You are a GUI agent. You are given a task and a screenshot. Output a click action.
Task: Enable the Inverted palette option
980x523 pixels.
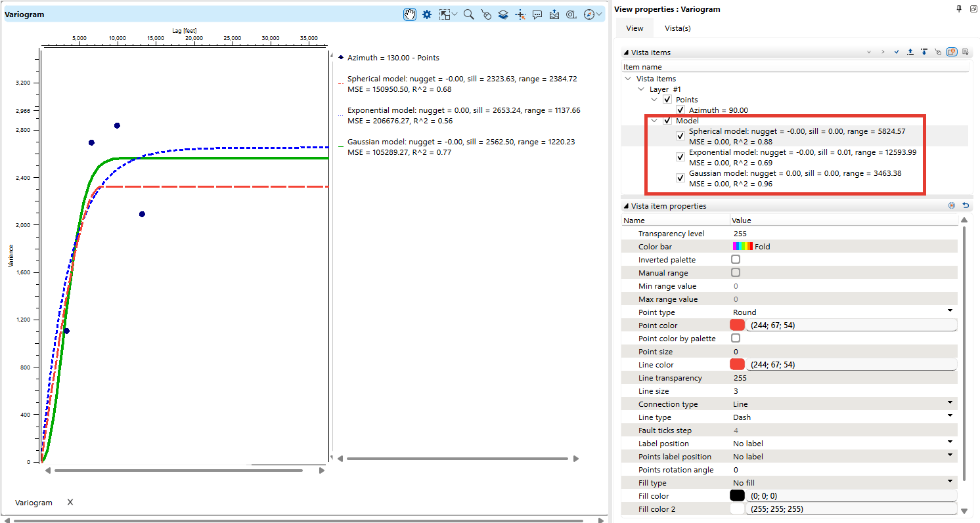(735, 259)
